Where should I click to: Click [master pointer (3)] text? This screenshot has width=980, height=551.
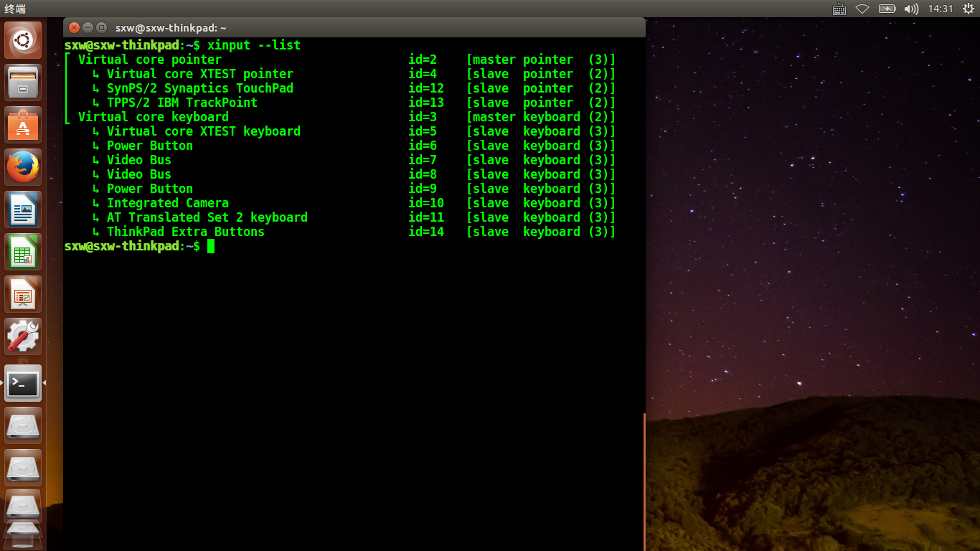541,60
